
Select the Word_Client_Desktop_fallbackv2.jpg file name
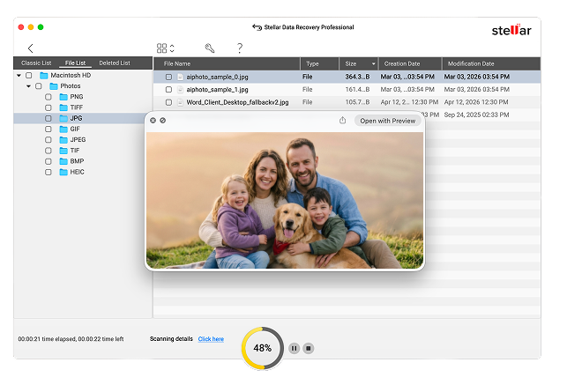237,102
